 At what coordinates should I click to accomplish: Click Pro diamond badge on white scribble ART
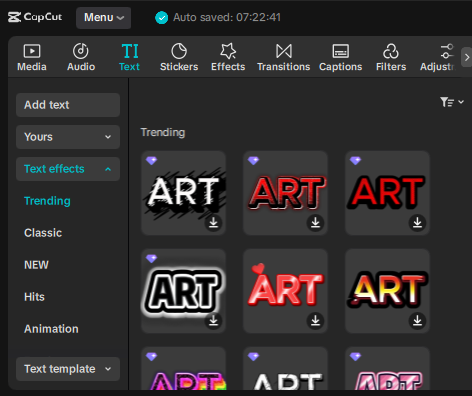(x=151, y=161)
